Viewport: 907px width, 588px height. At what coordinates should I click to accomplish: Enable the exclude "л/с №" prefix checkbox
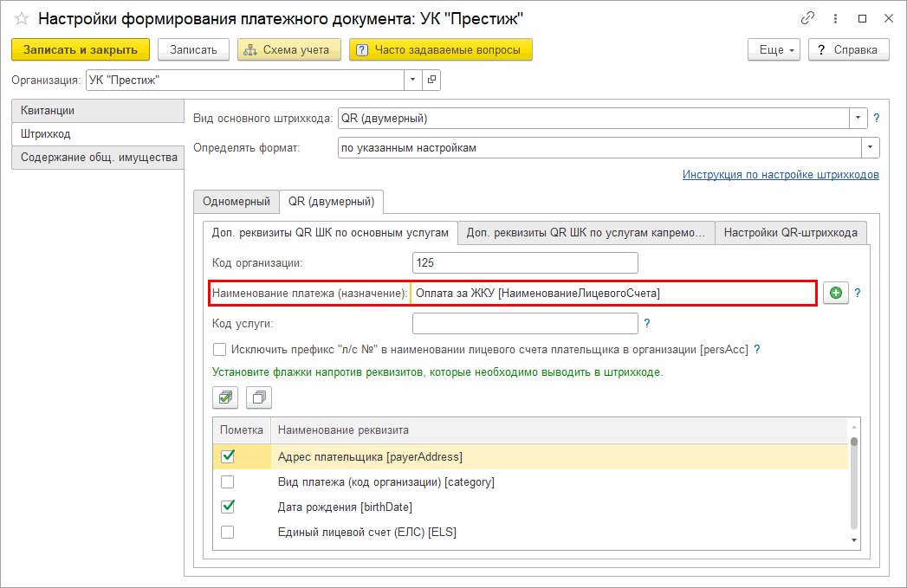click(x=220, y=350)
